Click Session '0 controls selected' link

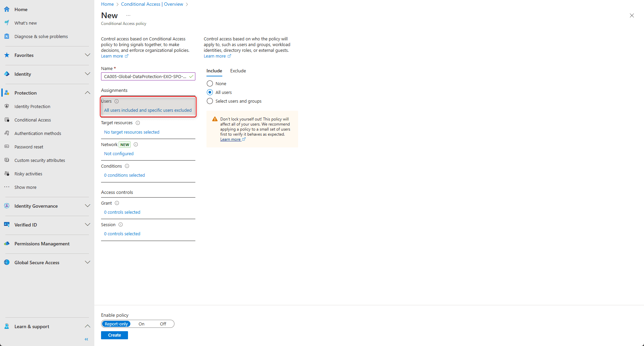(x=122, y=234)
